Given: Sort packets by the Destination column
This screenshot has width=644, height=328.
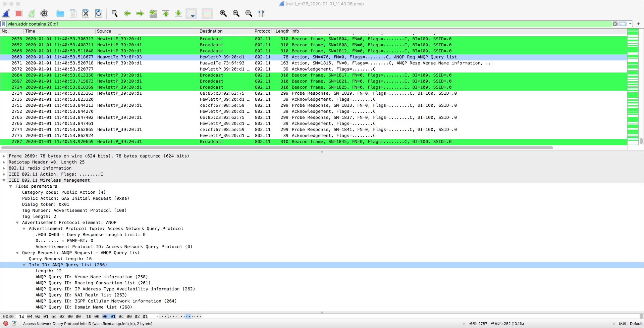Looking at the screenshot, I should click(x=225, y=31).
